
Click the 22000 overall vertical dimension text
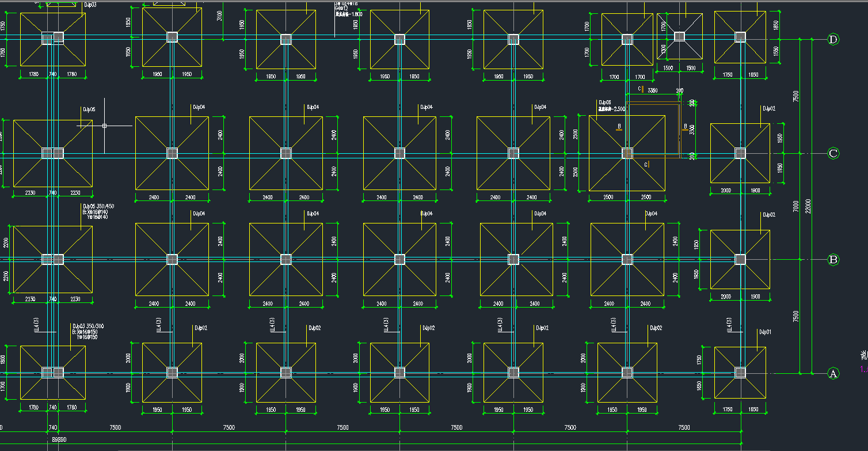tap(808, 206)
